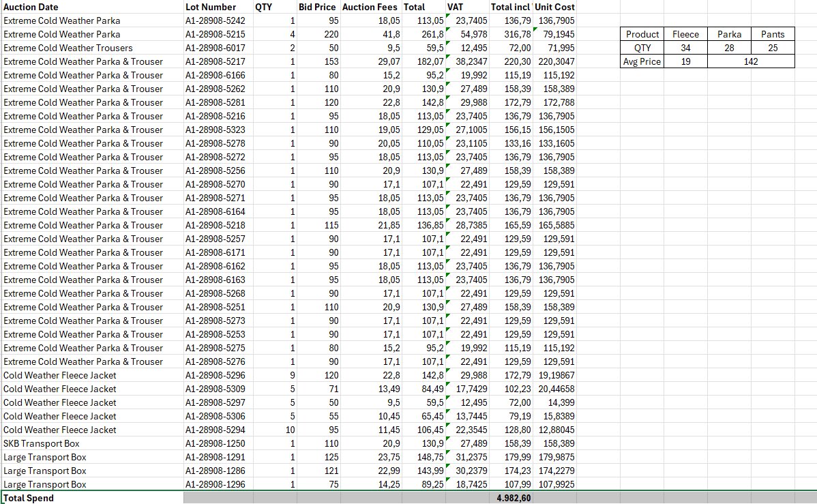Viewport: 817px width, 504px height.
Task: Click auction fees 19,05 for lot 5323
Action: click(x=371, y=130)
